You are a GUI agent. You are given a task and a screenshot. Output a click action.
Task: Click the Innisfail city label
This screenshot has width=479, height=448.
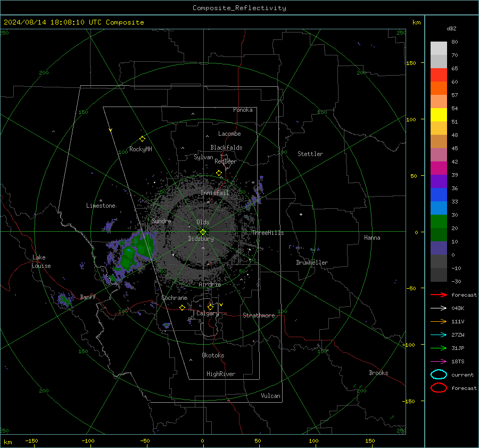pyautogui.click(x=214, y=193)
